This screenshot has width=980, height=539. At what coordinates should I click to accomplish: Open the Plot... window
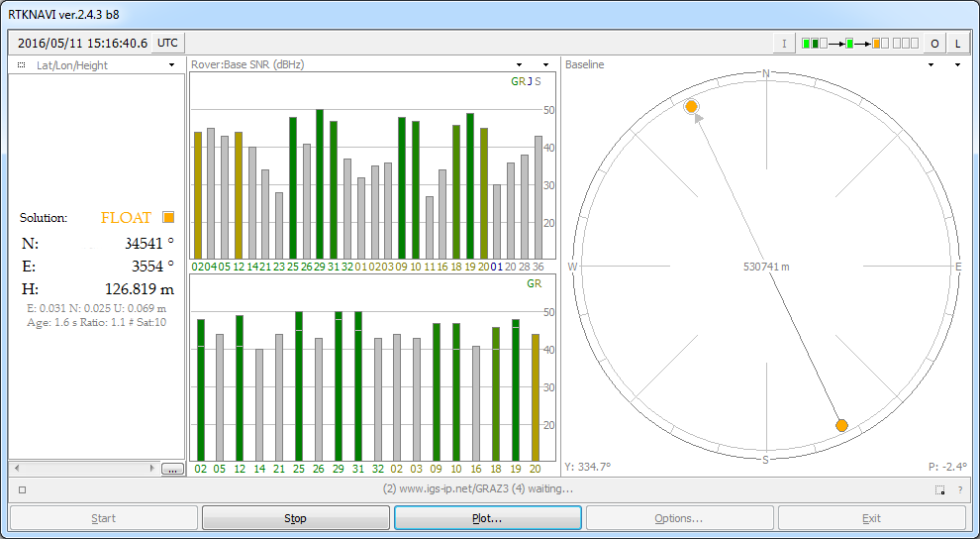[487, 518]
